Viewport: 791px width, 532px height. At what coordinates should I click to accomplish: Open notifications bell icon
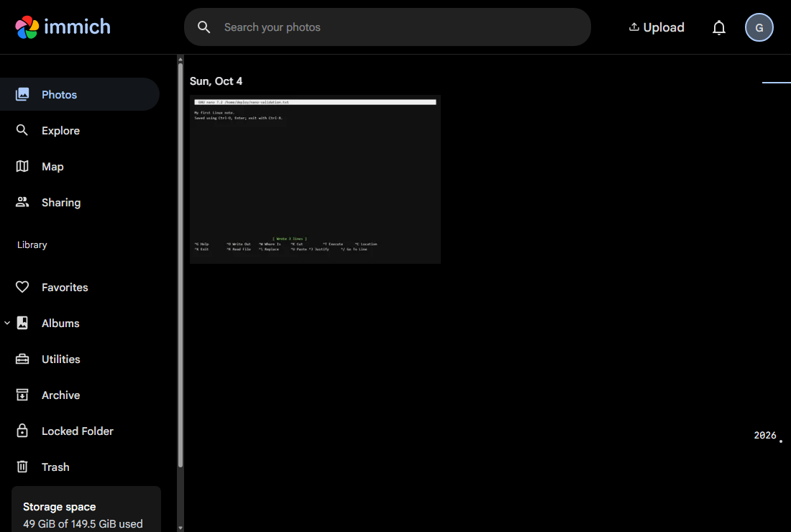tap(719, 27)
